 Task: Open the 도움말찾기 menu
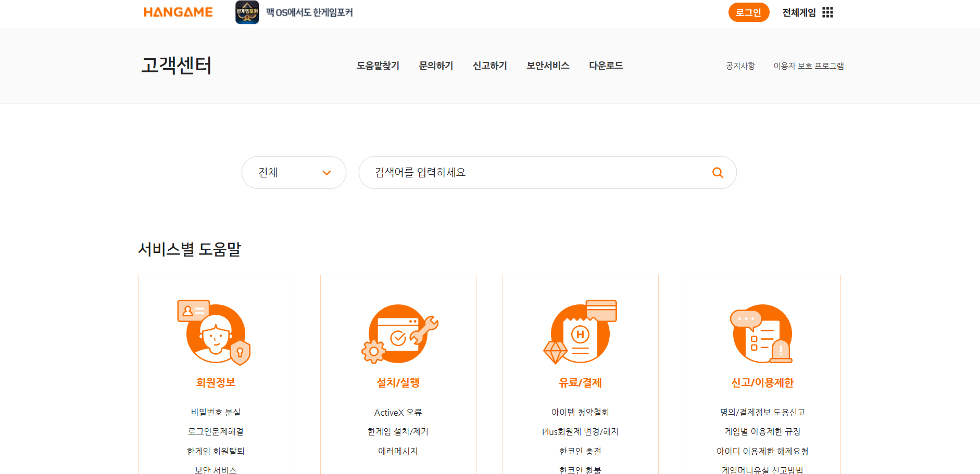pos(378,66)
